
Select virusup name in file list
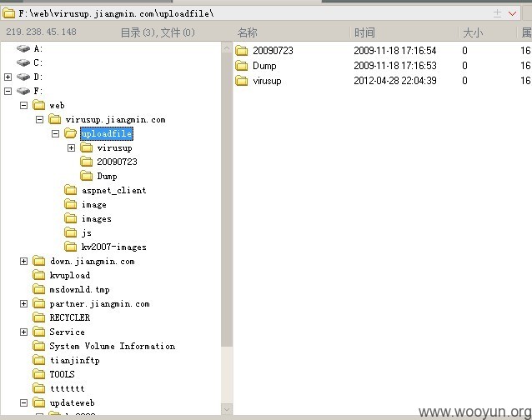pyautogui.click(x=267, y=81)
